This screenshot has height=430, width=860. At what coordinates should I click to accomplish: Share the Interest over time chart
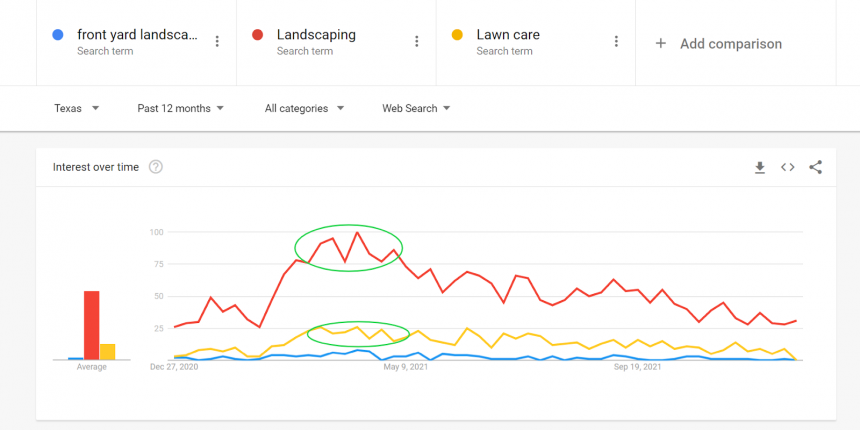point(816,167)
